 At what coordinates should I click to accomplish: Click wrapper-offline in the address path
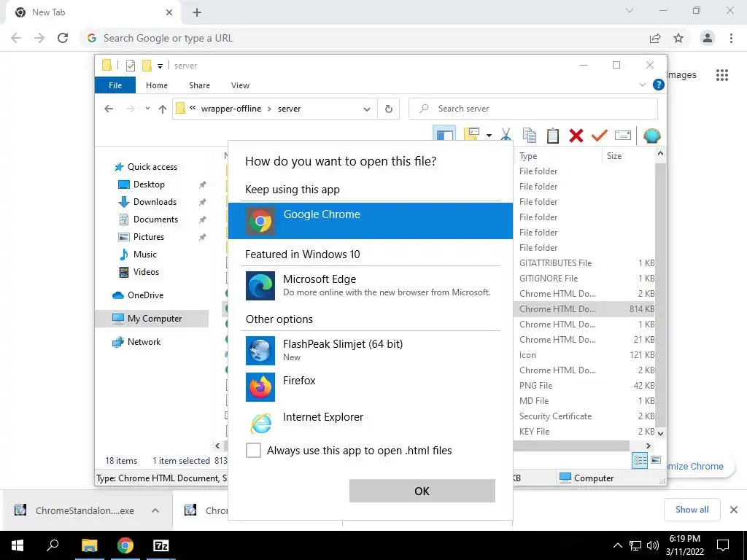click(231, 109)
